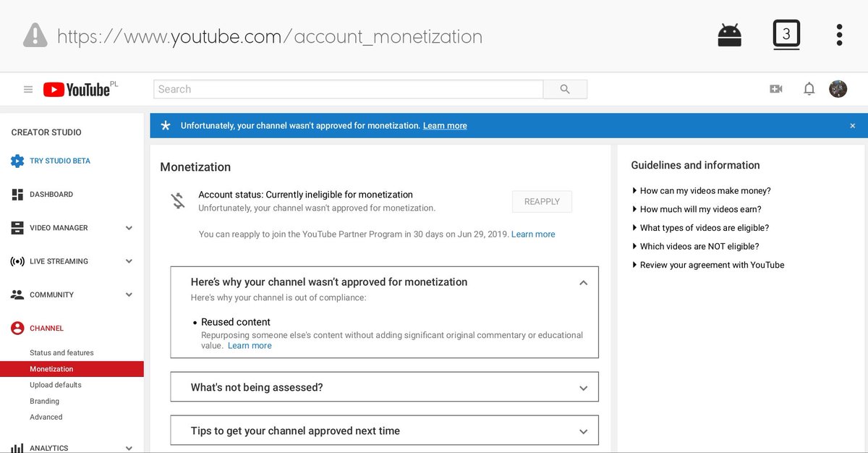The height and width of the screenshot is (453, 868).
Task: Expand Video Manager submenu chevron
Action: 129,228
